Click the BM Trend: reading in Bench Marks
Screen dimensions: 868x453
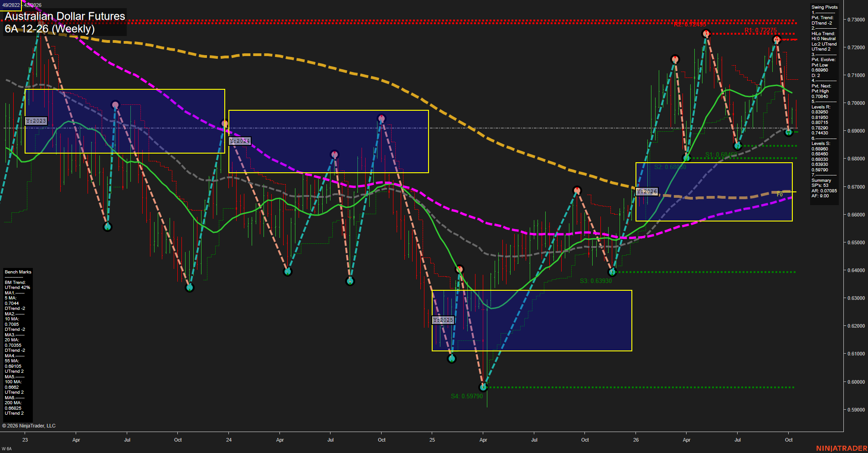coord(15,283)
